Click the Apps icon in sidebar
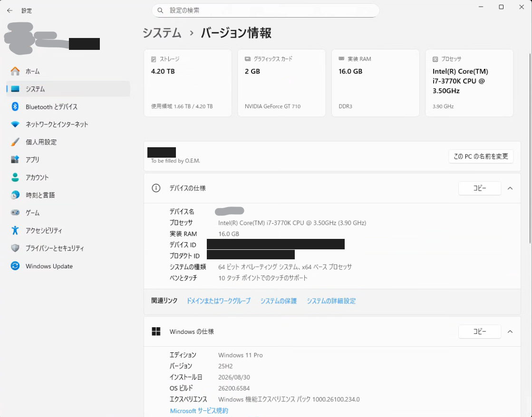Viewport: 532px width, 417px height. coord(15,160)
